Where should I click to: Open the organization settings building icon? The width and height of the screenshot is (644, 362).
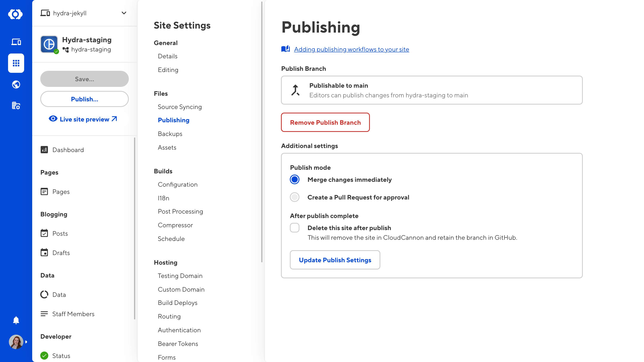[x=16, y=106]
